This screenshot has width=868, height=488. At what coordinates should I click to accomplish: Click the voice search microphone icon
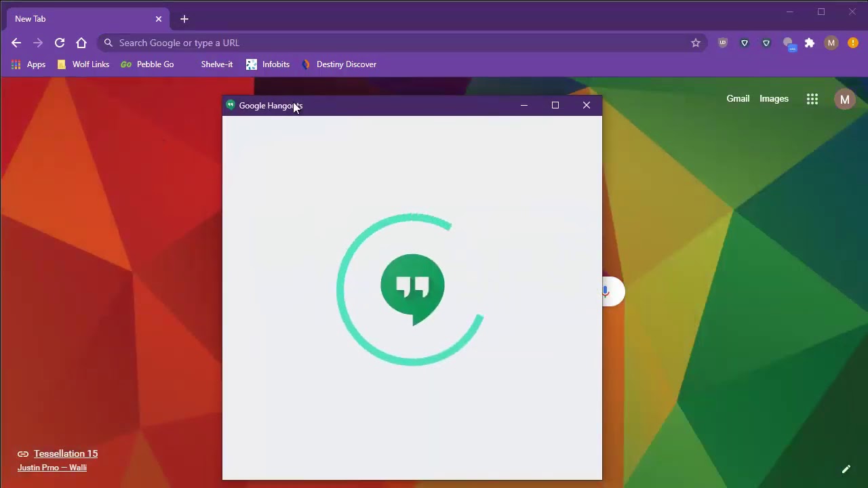(606, 291)
